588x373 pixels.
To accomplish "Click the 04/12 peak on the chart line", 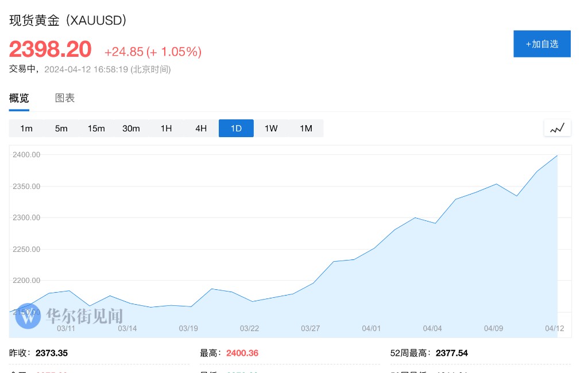I will pyautogui.click(x=557, y=156).
